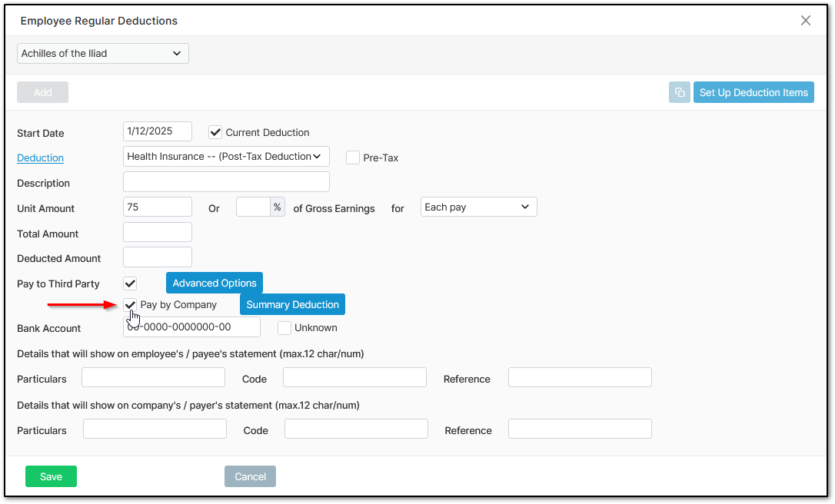Click the % symbol addon
The image size is (835, 504).
tap(278, 207)
